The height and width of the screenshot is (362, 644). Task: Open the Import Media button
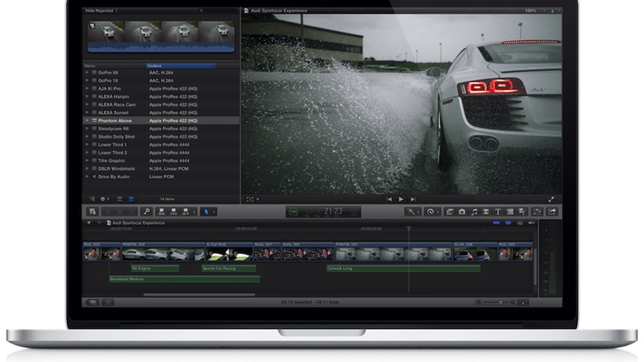[93, 212]
